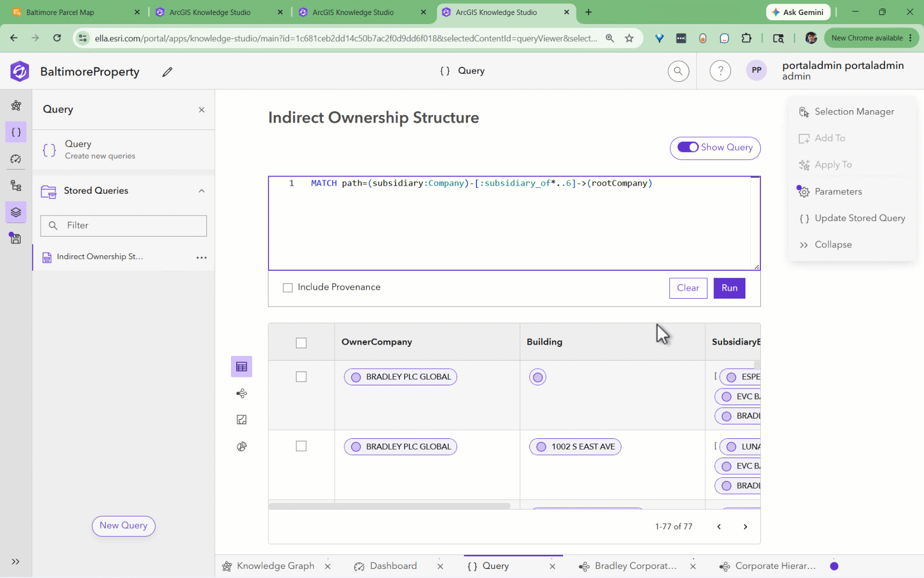The image size is (924, 578).
Task: Open the chart view pie icon
Action: click(x=242, y=446)
